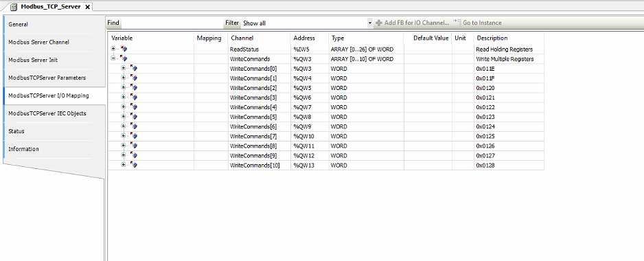The width and height of the screenshot is (644, 261).
Task: Click the WriteCommands[6] variable icon
Action: pyautogui.click(x=133, y=126)
